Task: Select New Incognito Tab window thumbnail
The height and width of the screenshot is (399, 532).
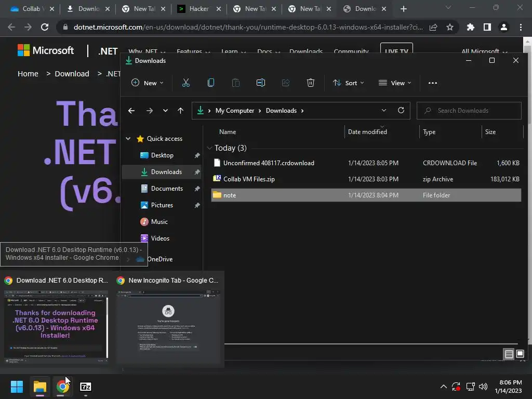Action: (x=168, y=319)
